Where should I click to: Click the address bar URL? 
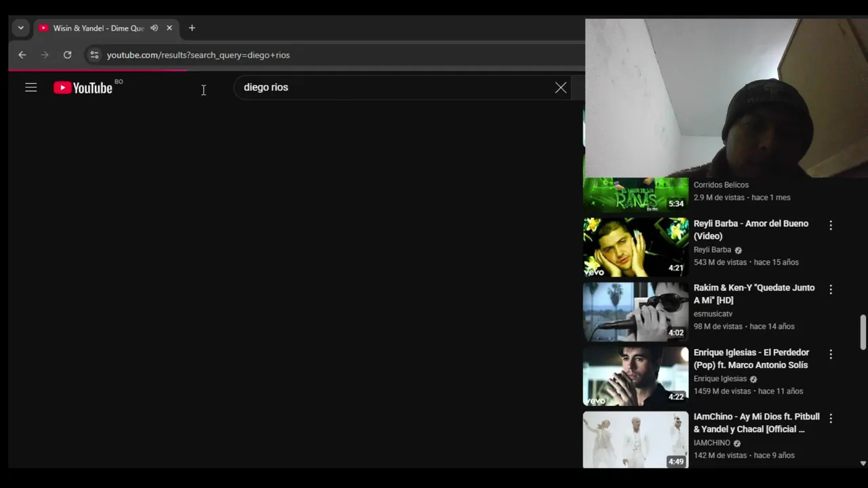198,55
